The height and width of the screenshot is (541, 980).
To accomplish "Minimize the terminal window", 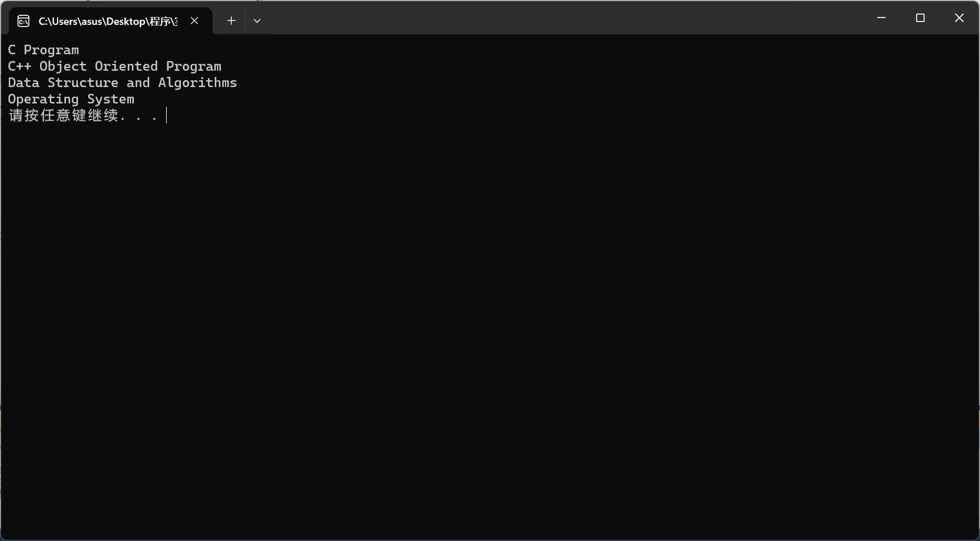I will point(881,18).
